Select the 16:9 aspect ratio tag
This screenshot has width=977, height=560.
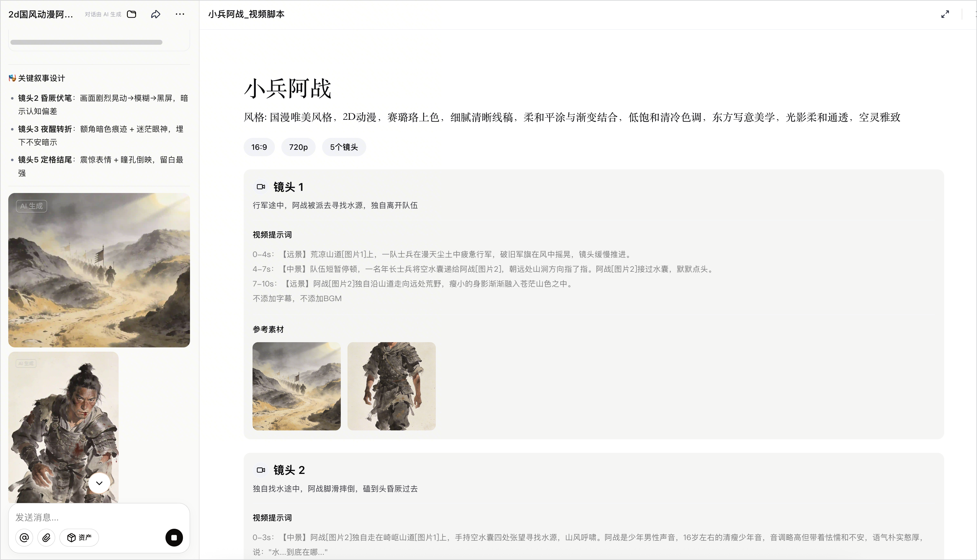point(259,147)
